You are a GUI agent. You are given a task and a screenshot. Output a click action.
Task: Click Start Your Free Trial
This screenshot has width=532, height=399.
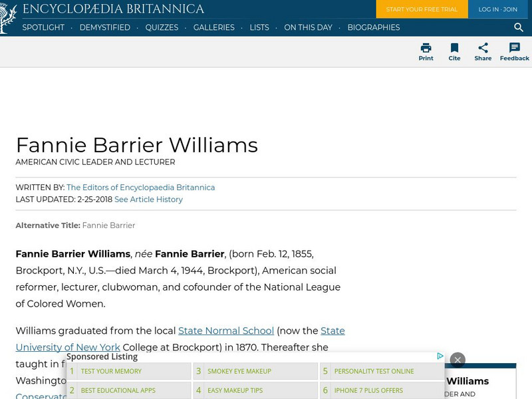(x=422, y=10)
